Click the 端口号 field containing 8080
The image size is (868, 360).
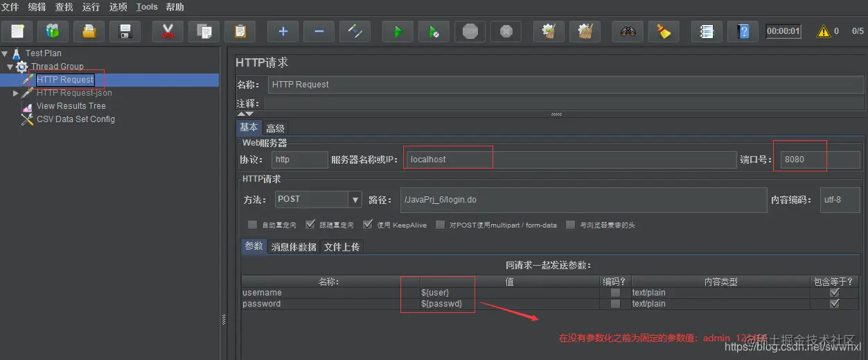[x=820, y=160]
